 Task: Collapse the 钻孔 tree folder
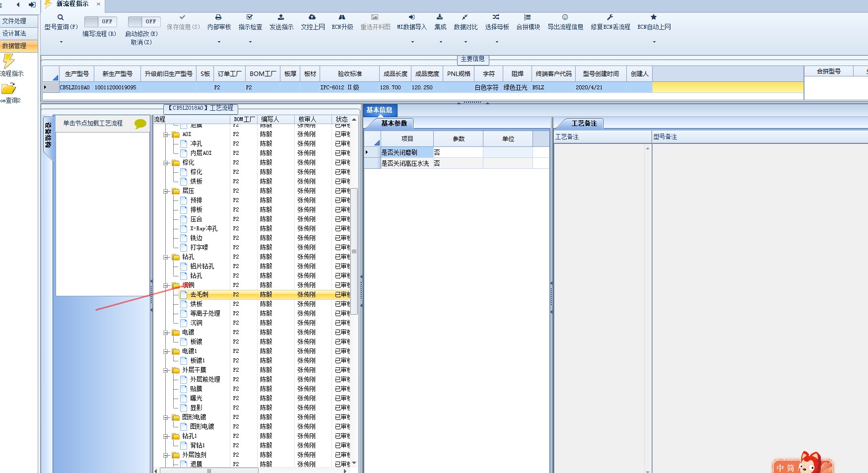coord(166,257)
